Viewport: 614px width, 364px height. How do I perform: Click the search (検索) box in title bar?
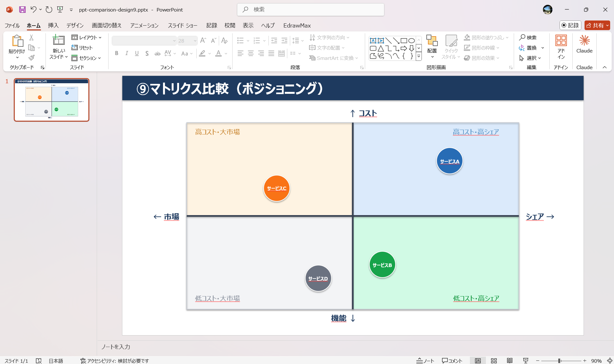pyautogui.click(x=311, y=10)
